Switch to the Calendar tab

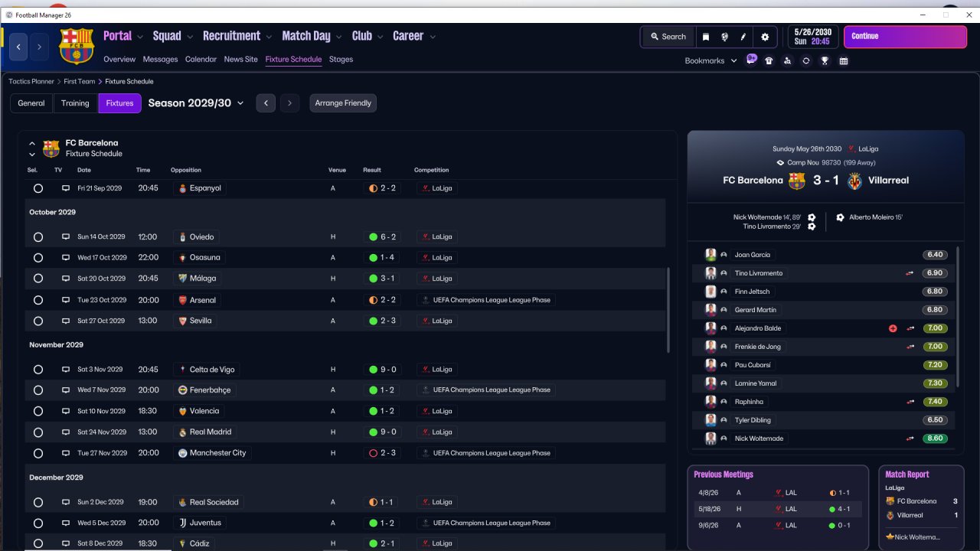pyautogui.click(x=201, y=59)
